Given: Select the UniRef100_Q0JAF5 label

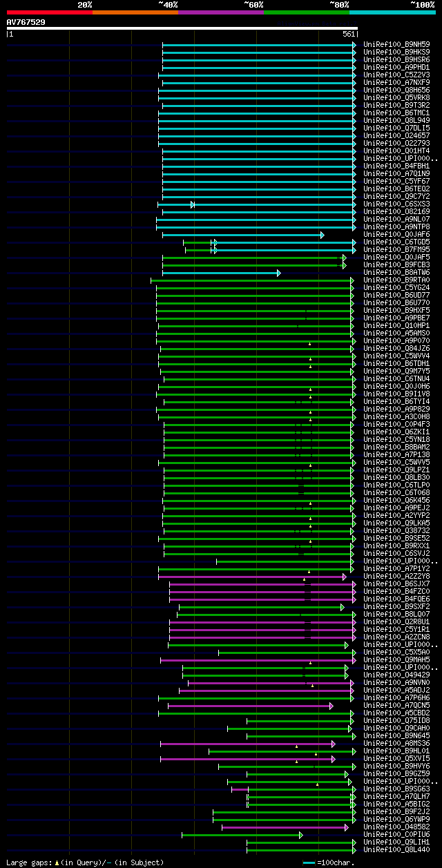Looking at the screenshot, I should 396,257.
